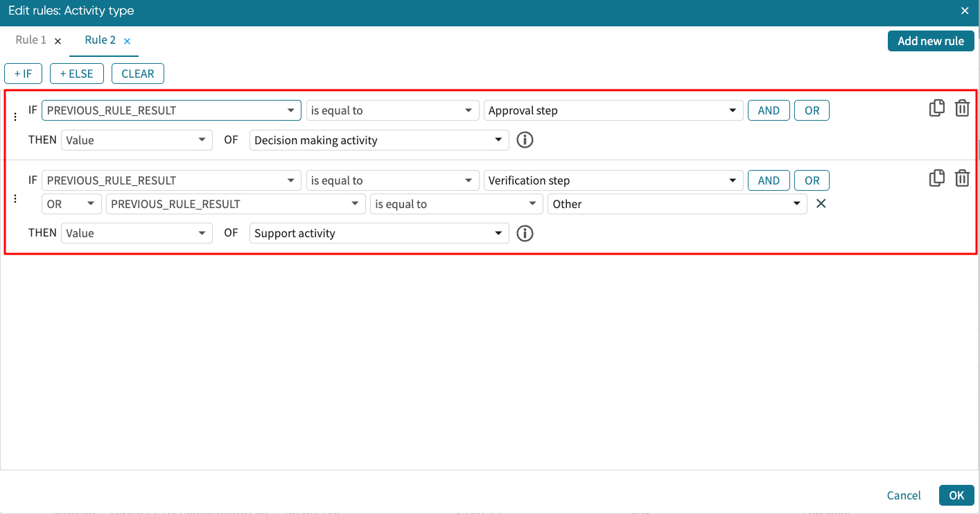Copy the Approval step rule condition

[x=936, y=108]
